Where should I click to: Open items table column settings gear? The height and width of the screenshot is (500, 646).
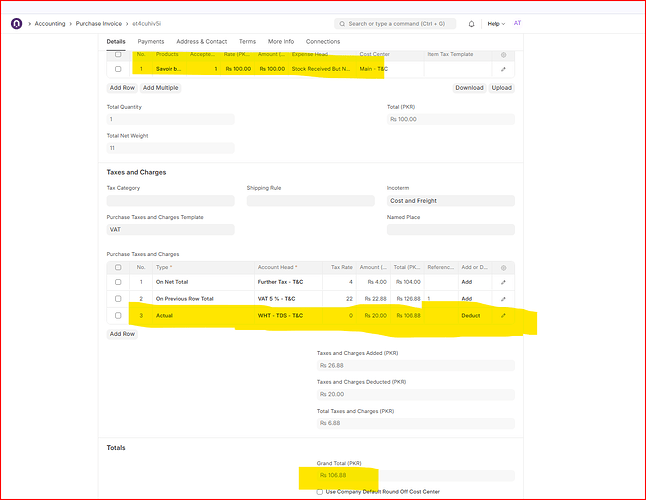pos(503,54)
